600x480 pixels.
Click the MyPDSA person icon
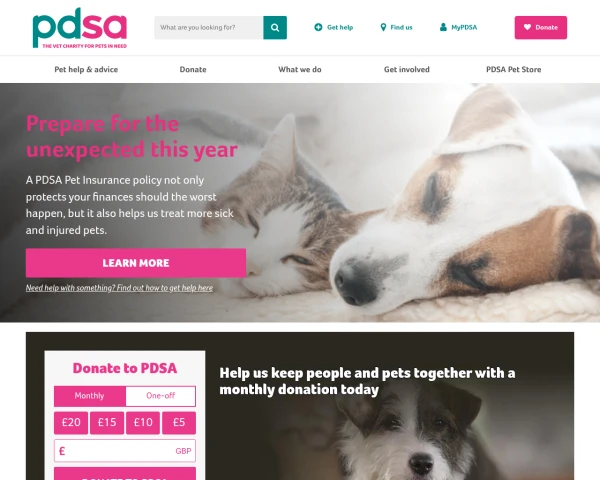coord(443,27)
